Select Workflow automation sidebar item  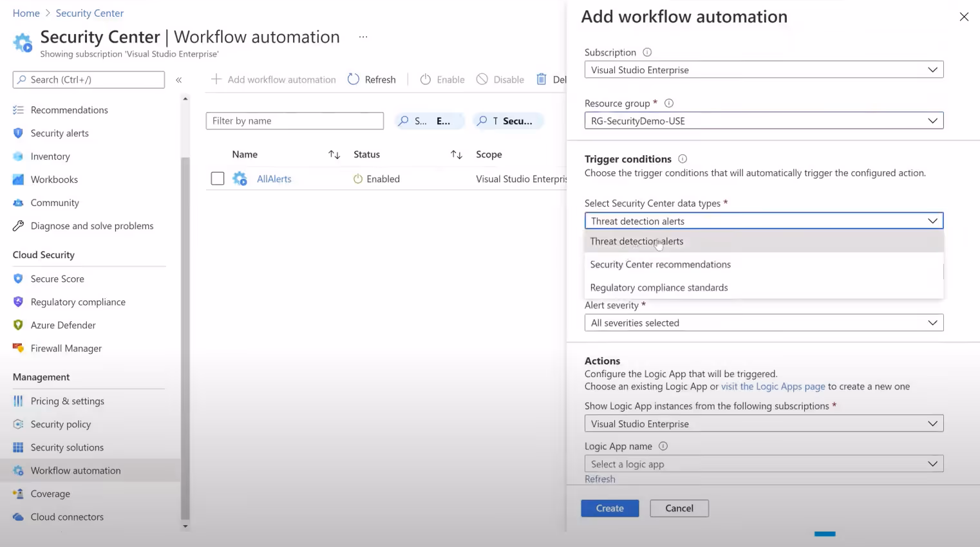90,470
